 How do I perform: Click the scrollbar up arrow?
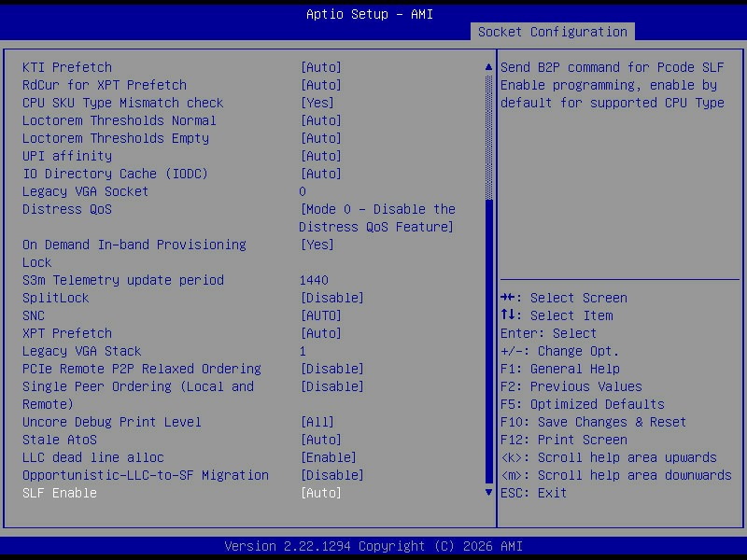pos(488,67)
